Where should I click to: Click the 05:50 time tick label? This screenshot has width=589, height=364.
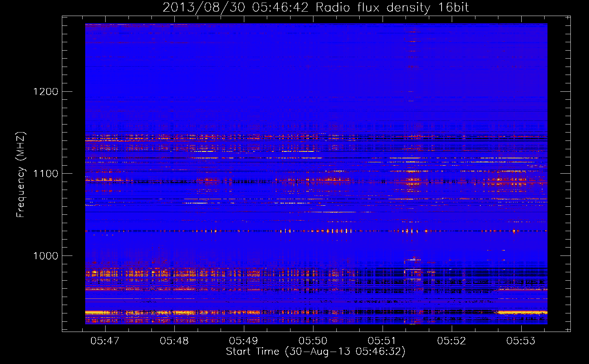click(313, 341)
